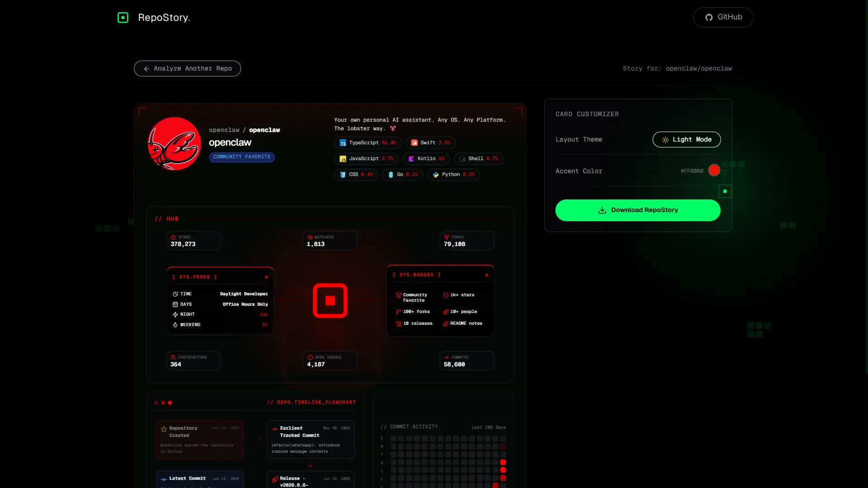Click the RepoStory green square logo icon

point(123,18)
